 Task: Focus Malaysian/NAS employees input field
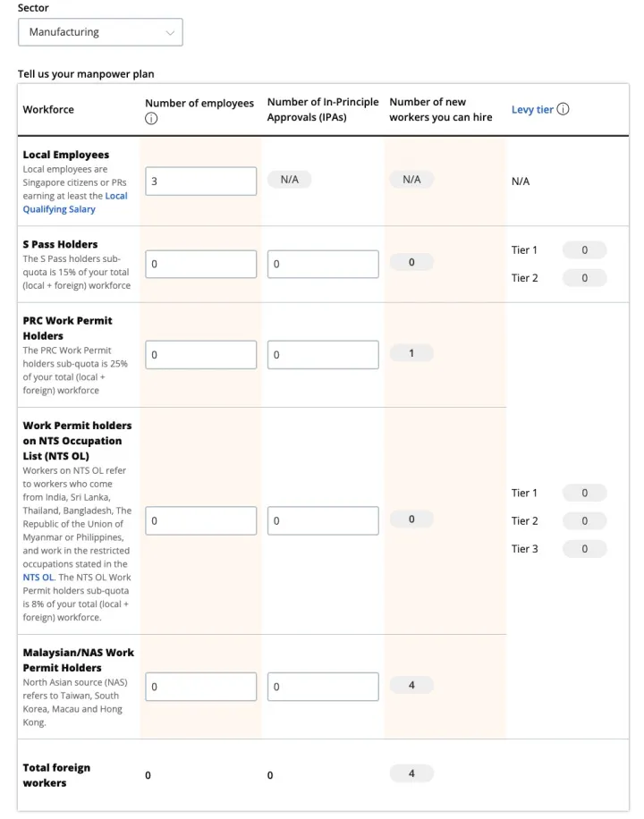point(200,687)
